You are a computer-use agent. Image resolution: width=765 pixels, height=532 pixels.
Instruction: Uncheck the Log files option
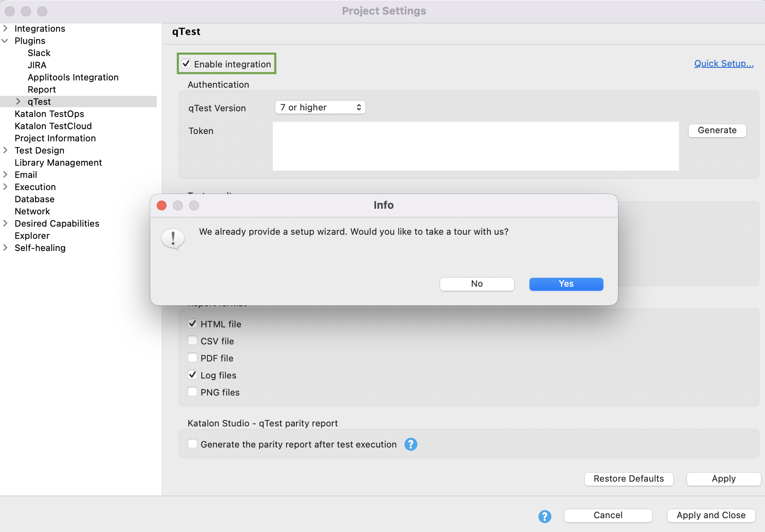[x=192, y=374]
